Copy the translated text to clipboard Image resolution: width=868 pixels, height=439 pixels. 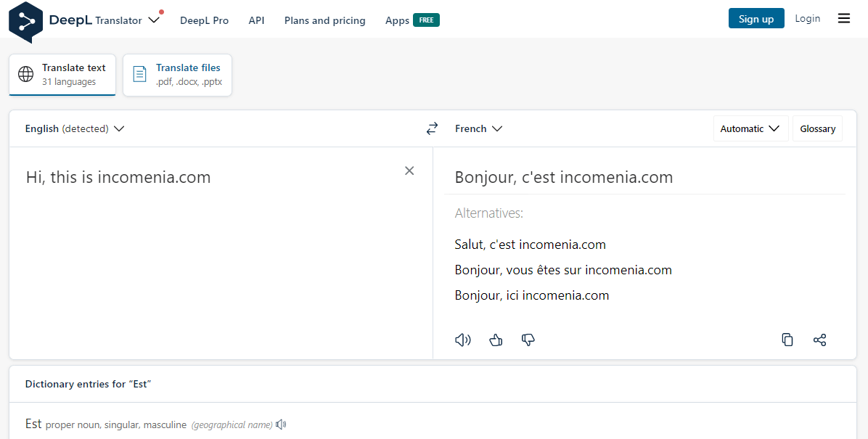(x=787, y=340)
